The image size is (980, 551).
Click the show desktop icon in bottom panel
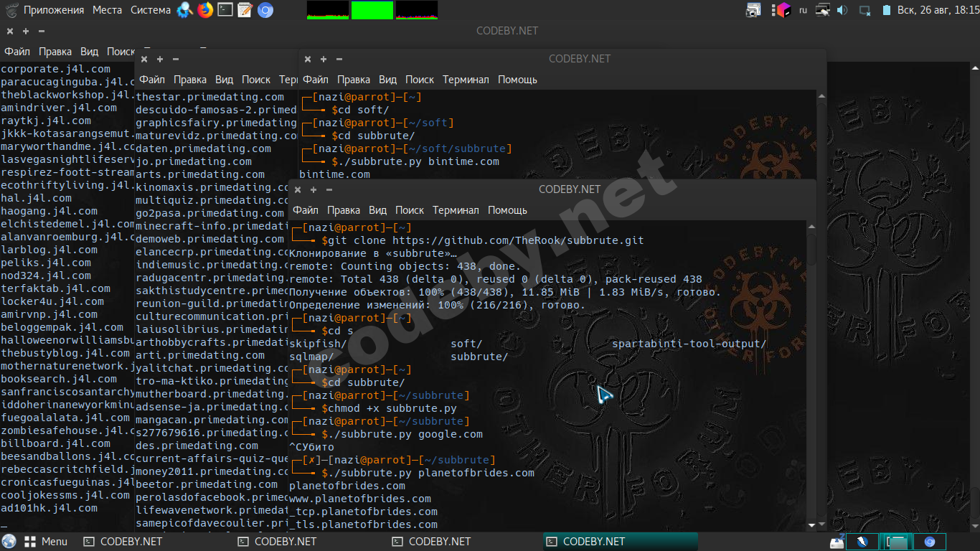click(9, 542)
